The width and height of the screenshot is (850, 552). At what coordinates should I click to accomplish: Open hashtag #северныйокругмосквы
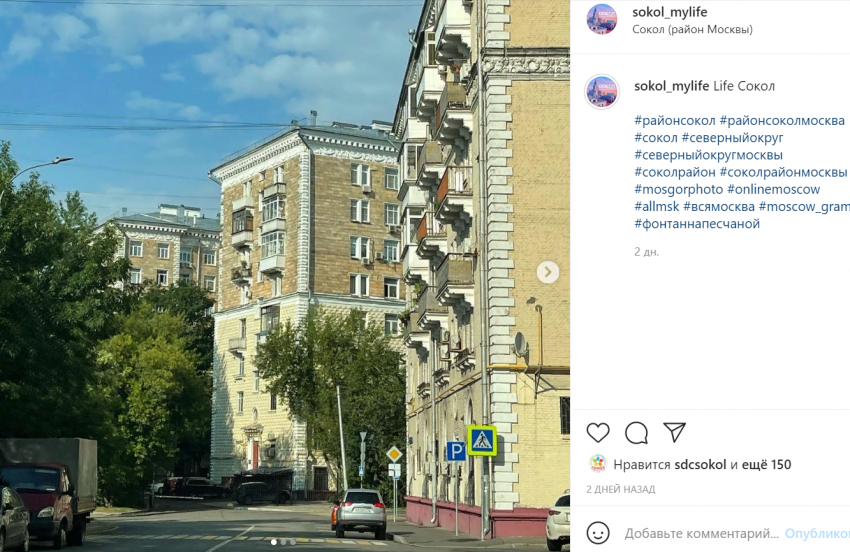tap(709, 155)
